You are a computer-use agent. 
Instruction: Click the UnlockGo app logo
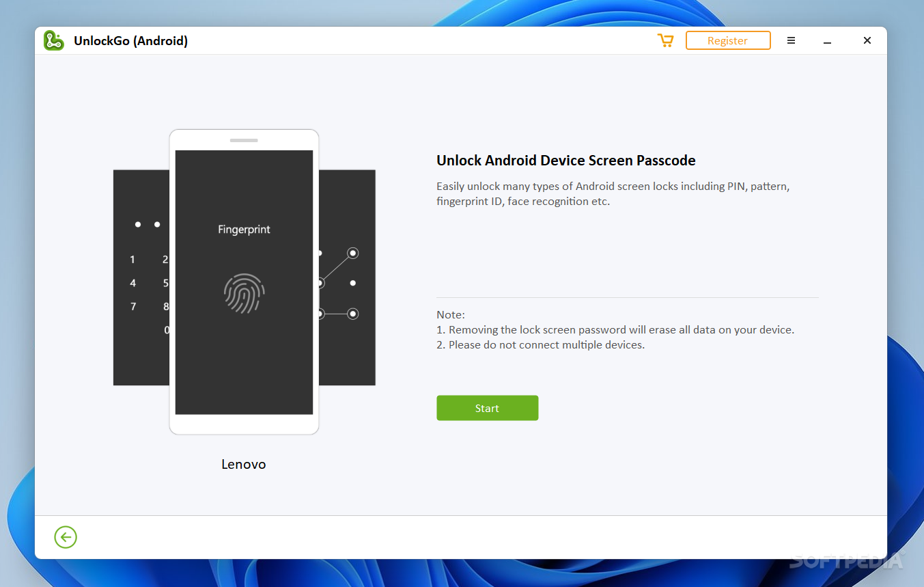54,40
